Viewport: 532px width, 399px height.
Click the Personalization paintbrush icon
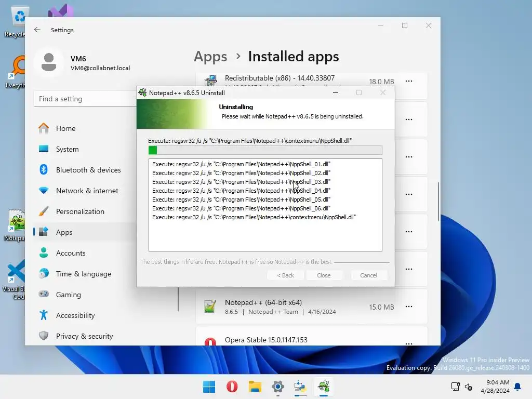44,211
